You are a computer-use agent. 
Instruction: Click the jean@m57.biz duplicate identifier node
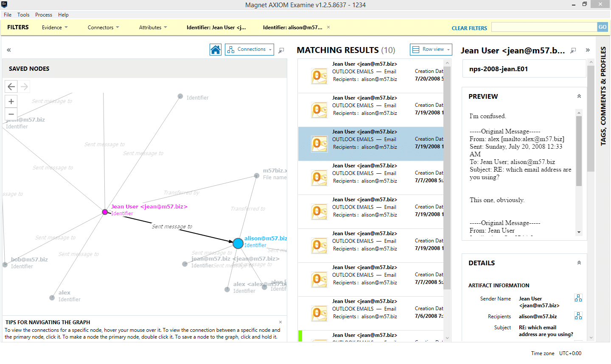click(x=185, y=264)
